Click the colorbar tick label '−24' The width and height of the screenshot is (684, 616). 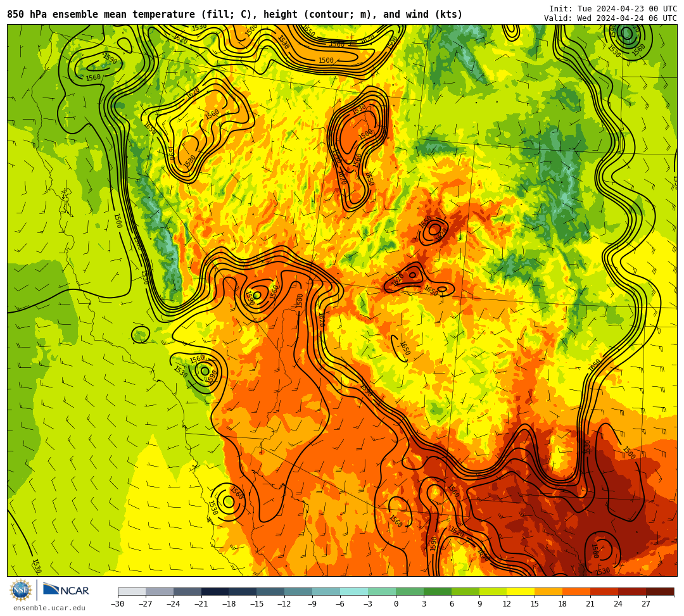174,604
